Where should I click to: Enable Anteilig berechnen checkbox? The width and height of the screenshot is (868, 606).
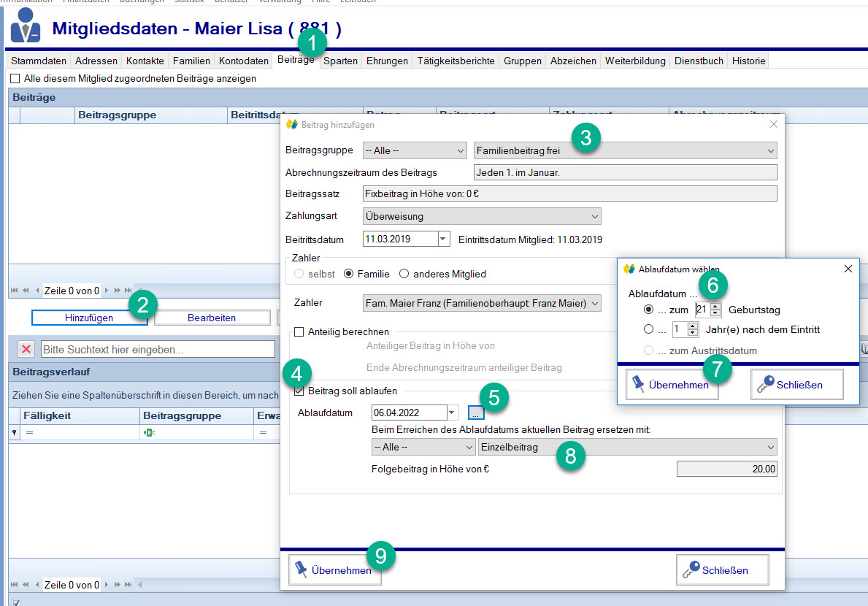tap(299, 332)
